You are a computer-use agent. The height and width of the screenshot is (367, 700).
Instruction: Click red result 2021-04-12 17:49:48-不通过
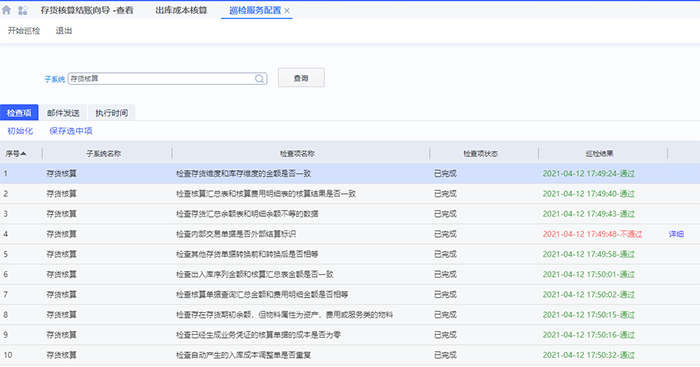tap(592, 234)
